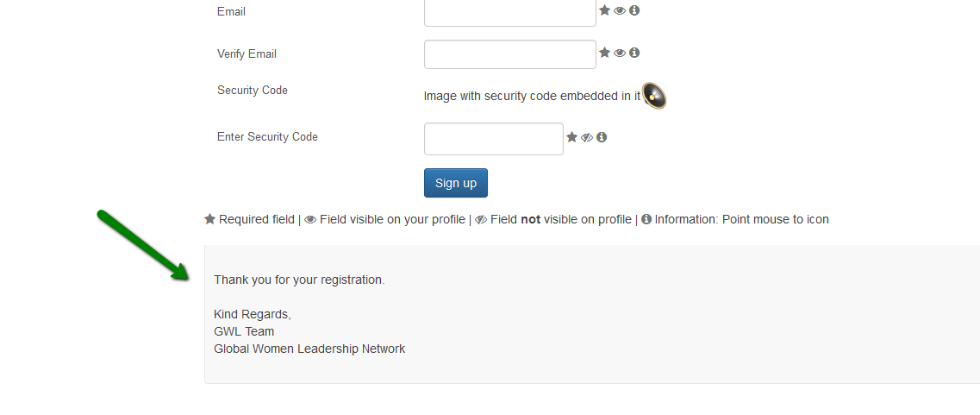This screenshot has height=415, width=980.
Task: Click the Email input field
Action: (x=510, y=12)
